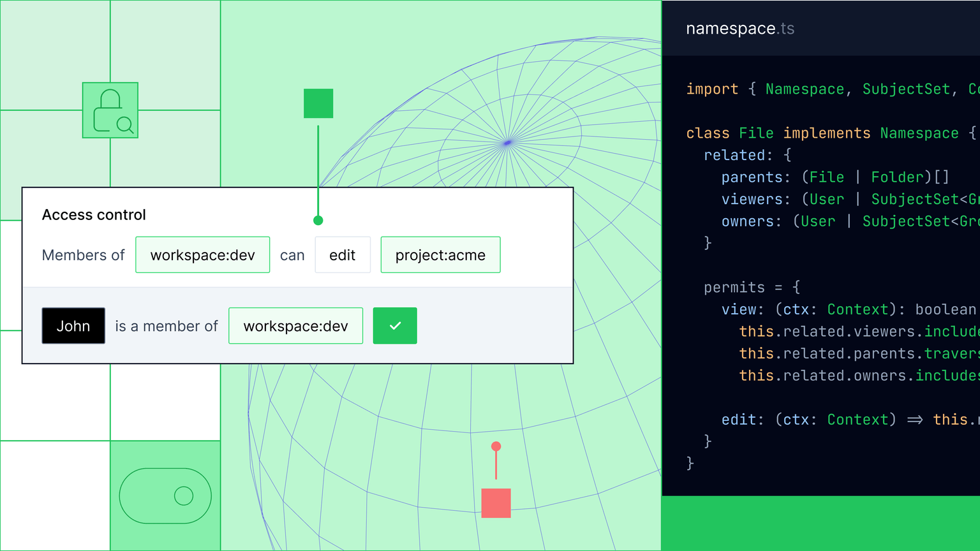Click the Access control heading

point(94,215)
